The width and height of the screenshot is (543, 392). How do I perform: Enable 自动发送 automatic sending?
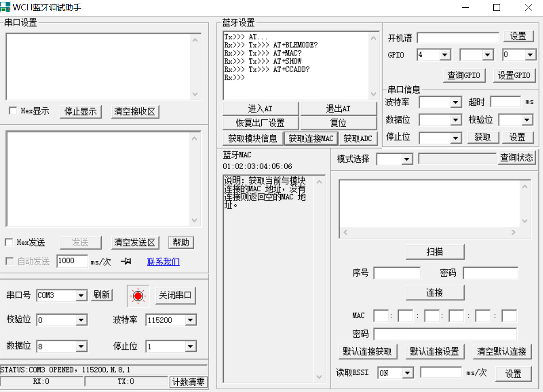pos(9,261)
